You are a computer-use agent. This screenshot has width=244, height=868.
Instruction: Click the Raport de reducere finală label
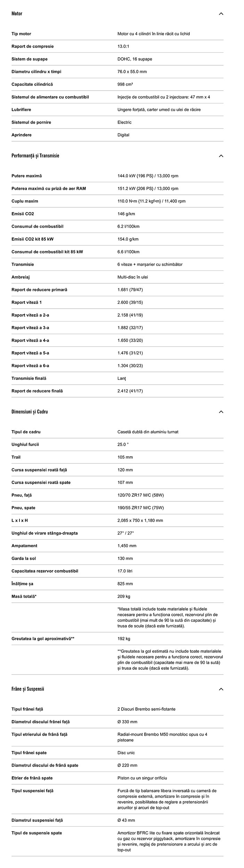pos(37,391)
